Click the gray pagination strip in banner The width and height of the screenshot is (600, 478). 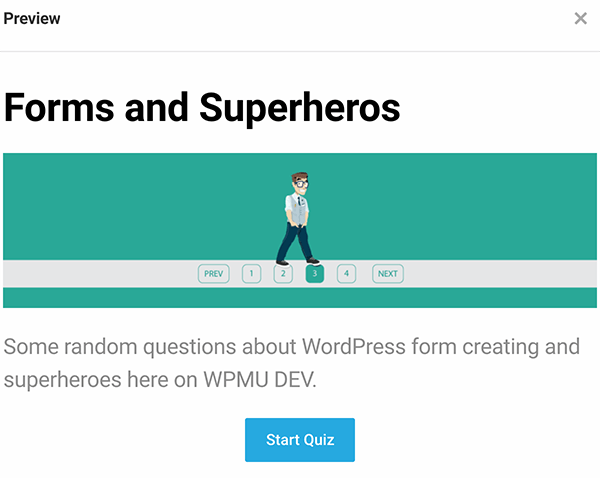coord(100,274)
